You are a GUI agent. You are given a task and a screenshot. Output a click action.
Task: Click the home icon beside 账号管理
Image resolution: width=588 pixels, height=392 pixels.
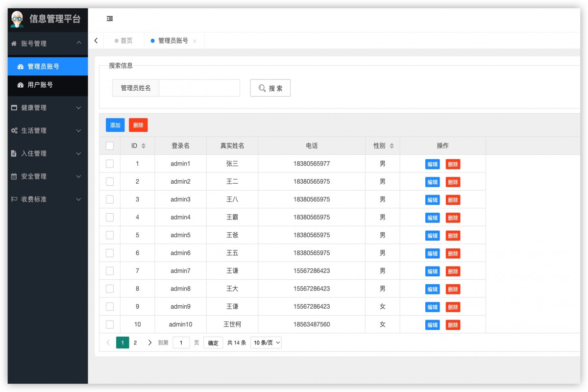click(x=14, y=44)
